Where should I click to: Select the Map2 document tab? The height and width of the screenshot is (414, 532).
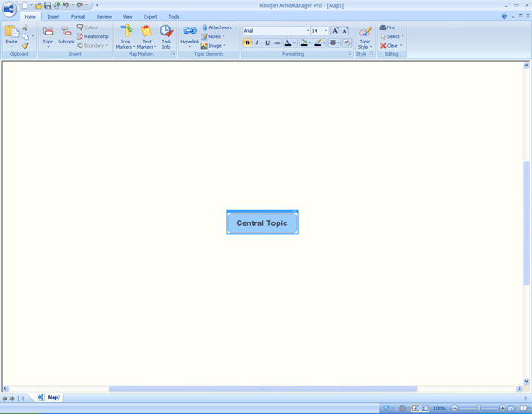50,397
